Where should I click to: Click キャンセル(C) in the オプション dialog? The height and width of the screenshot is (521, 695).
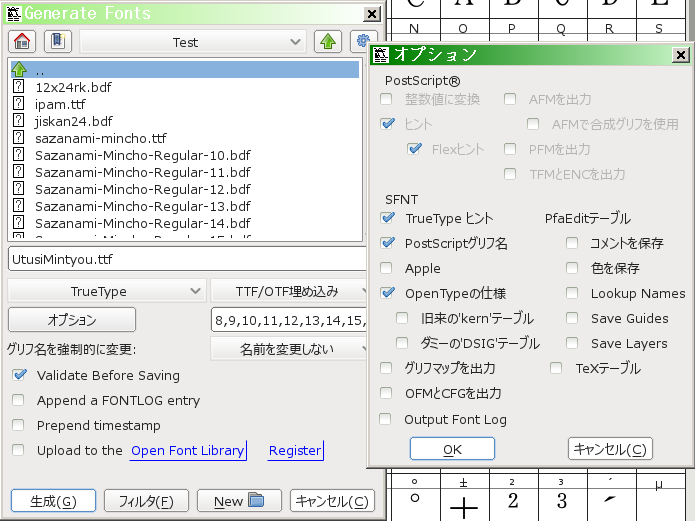[610, 449]
